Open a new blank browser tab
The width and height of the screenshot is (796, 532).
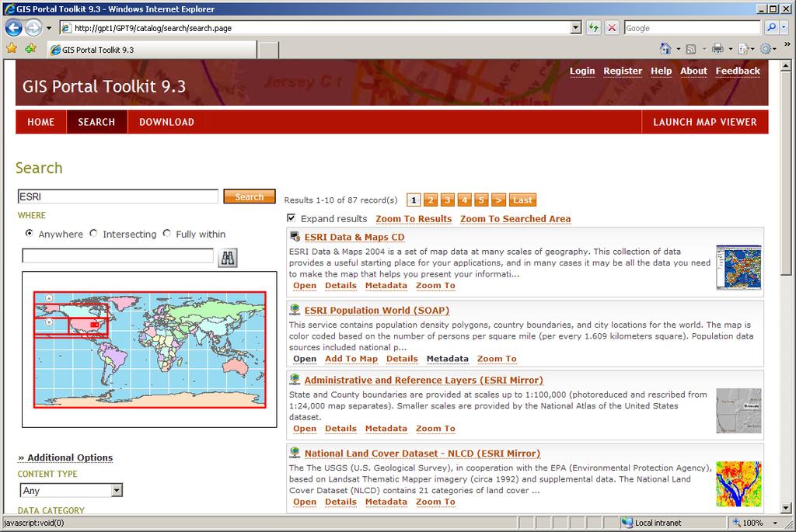click(x=268, y=50)
